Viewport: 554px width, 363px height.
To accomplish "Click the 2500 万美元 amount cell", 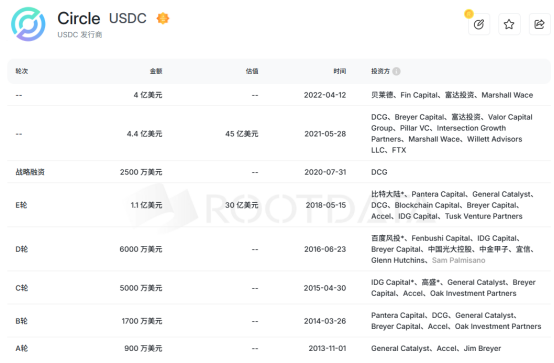I will 141,172.
